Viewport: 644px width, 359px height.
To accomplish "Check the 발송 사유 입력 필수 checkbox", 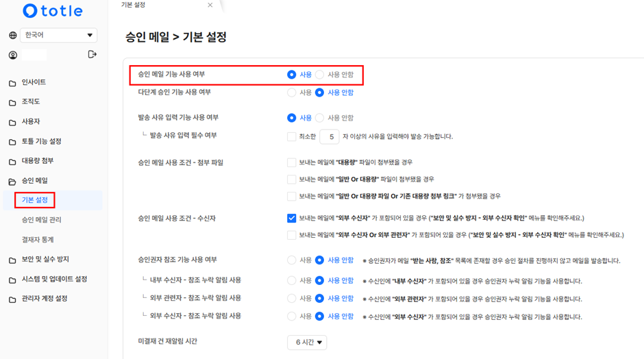I will [x=292, y=136].
